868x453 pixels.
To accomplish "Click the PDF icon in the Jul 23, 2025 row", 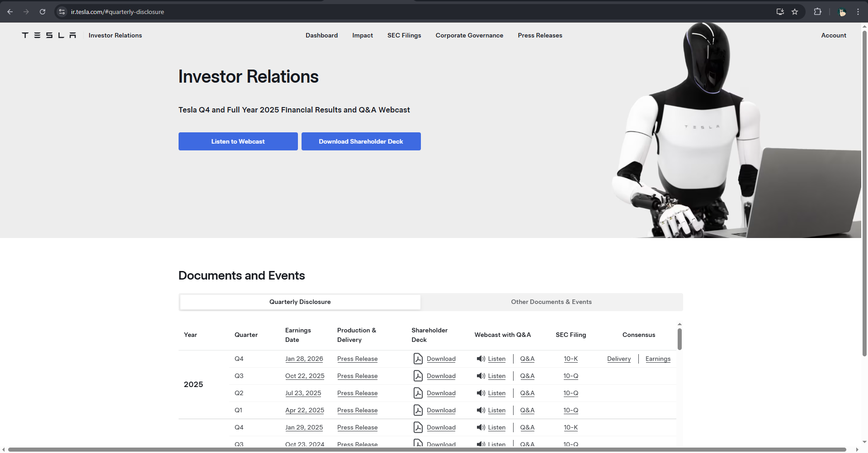I will point(418,393).
